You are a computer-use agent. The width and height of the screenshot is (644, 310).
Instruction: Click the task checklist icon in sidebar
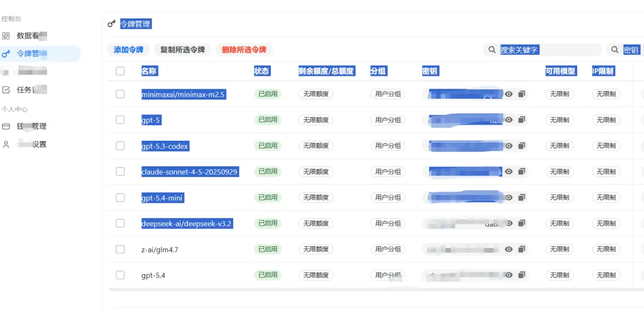click(6, 90)
